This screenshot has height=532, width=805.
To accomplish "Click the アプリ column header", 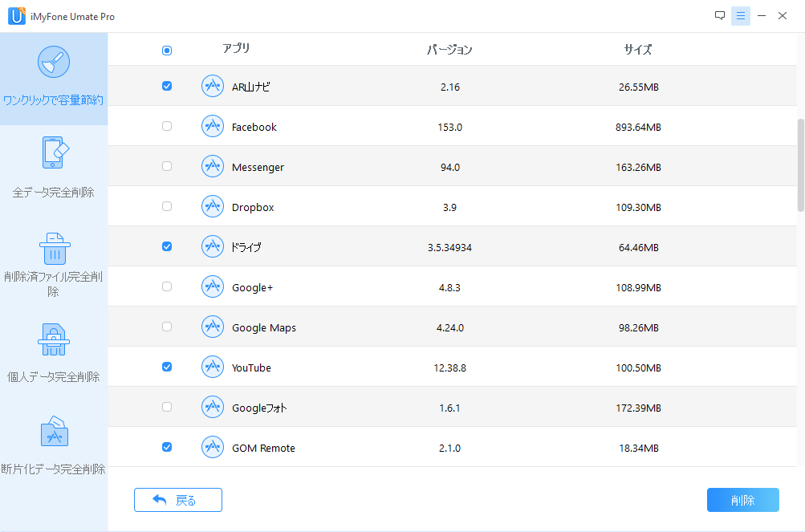I will 236,48.
